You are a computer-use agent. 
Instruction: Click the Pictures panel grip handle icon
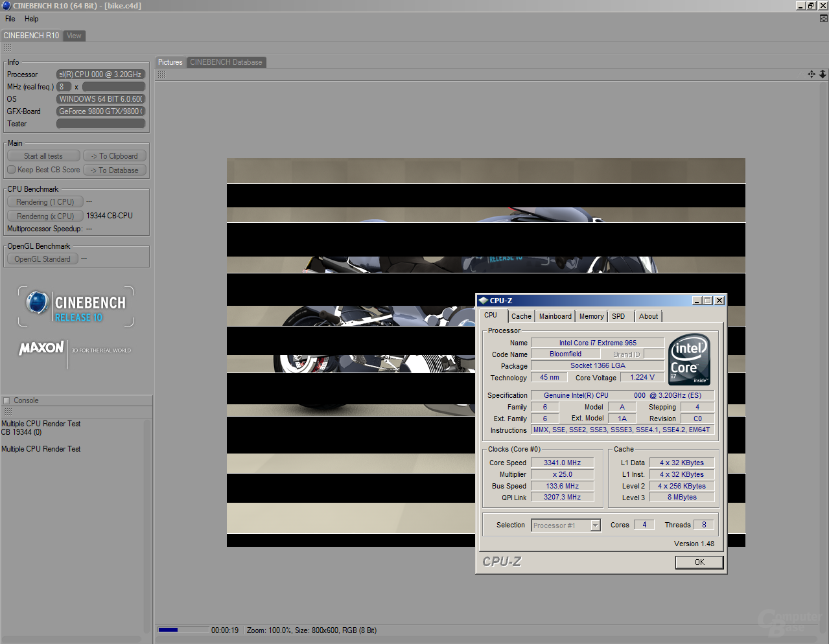click(161, 75)
